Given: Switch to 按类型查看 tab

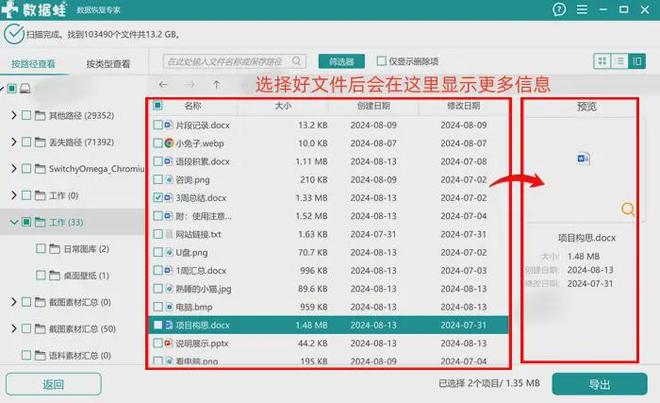Looking at the screenshot, I should pyautogui.click(x=108, y=64).
